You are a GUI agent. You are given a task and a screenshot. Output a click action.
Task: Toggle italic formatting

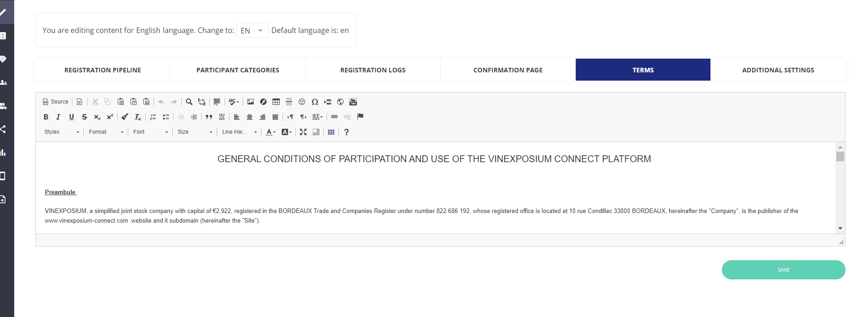[x=58, y=117]
